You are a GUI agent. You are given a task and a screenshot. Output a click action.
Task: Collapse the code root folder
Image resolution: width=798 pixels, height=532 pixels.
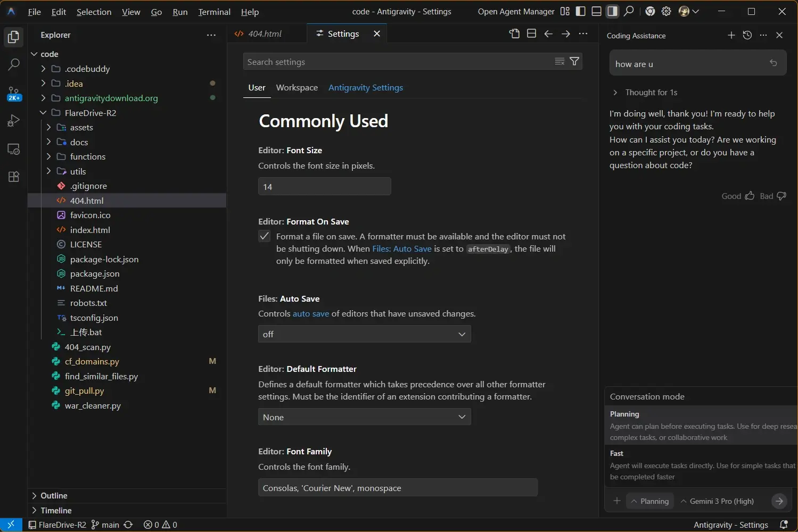(35, 54)
